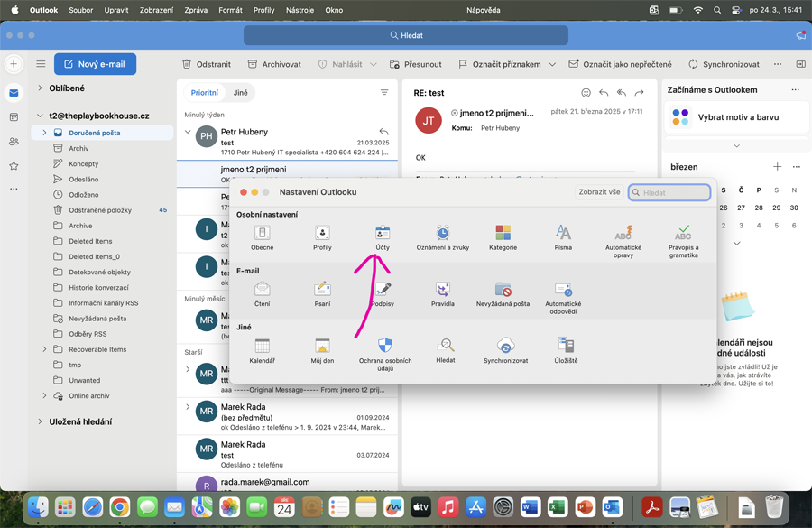
Task: Click Zobrazit vše in settings window
Action: click(x=599, y=192)
